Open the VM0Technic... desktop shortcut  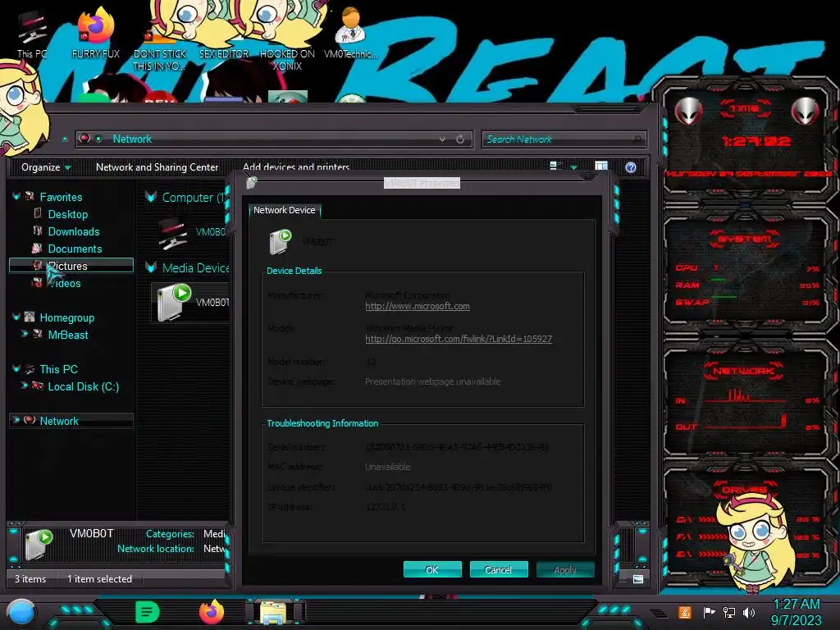[x=350, y=32]
